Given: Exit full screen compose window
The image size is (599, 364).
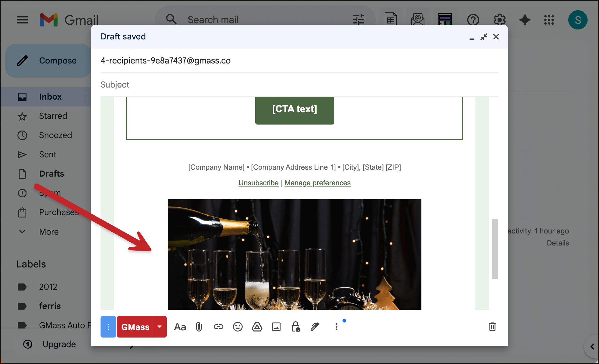Looking at the screenshot, I should click(484, 37).
